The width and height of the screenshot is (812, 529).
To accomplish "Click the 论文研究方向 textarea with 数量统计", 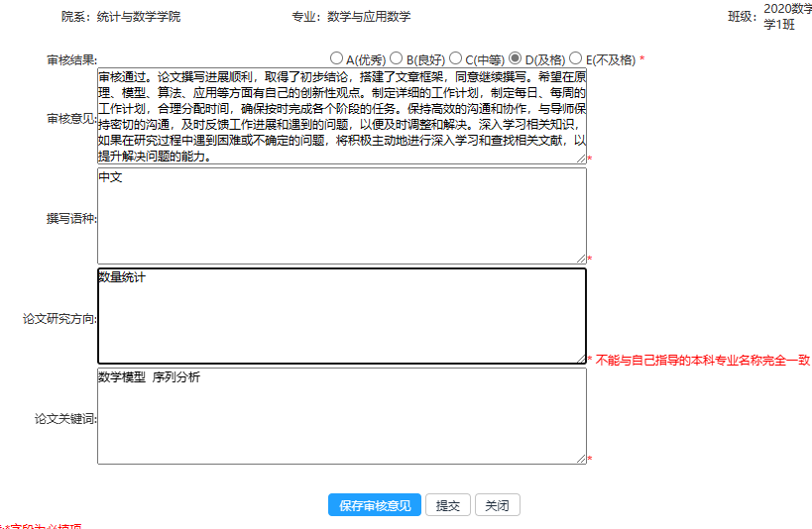I will click(341, 315).
